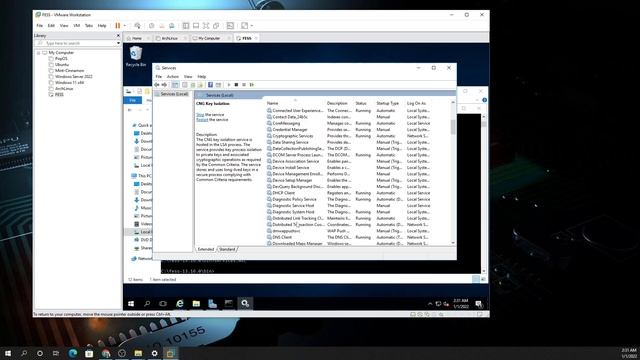Viewport: 640px width, 360px height.
Task: Switch to the Home tab in VMware
Action: click(x=137, y=38)
